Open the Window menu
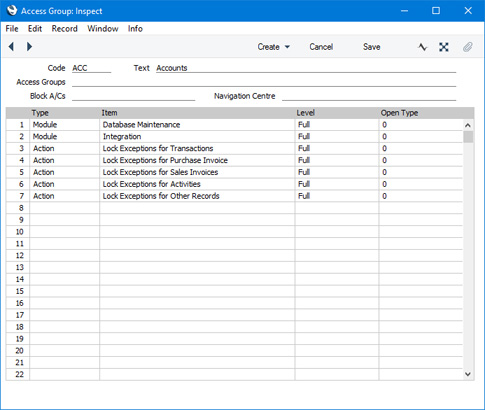 [103, 29]
